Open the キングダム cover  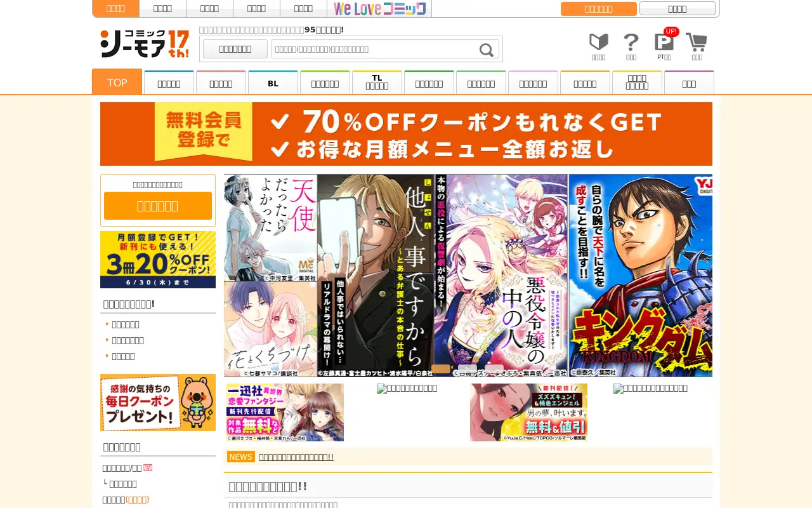point(641,276)
